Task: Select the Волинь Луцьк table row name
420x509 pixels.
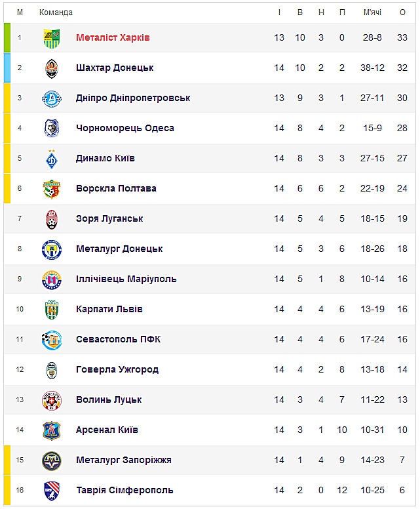Action: [109, 399]
